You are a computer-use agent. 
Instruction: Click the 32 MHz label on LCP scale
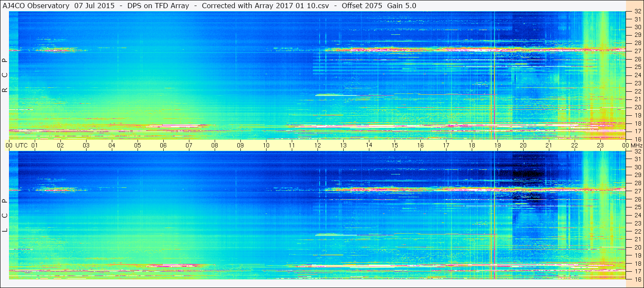pos(638,151)
